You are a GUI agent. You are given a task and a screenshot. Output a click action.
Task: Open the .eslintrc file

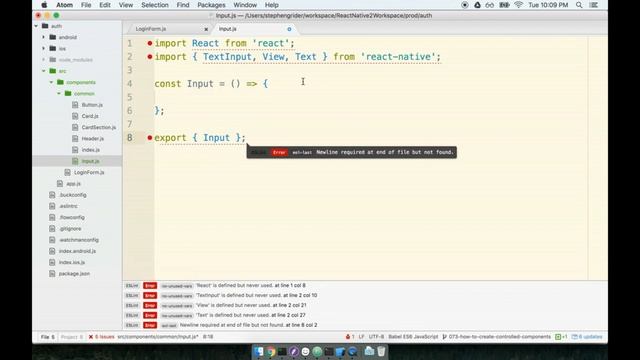pos(68,206)
